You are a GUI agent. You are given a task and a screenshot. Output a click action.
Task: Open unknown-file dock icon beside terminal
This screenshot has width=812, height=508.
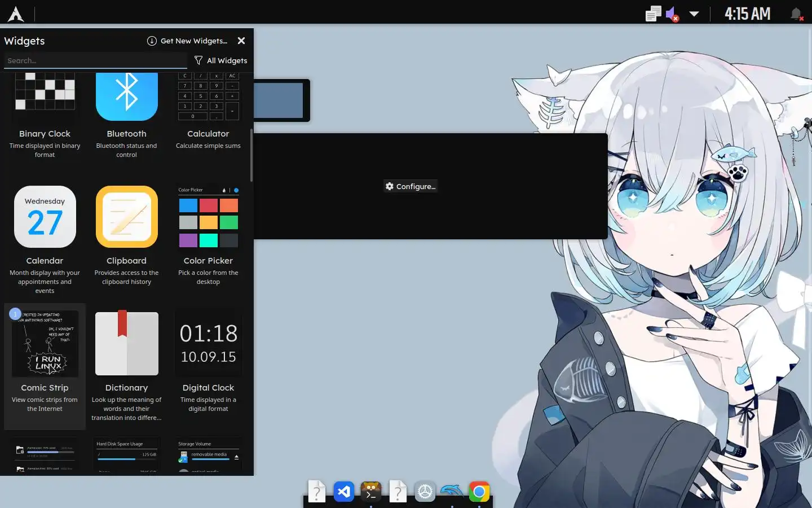tap(398, 492)
